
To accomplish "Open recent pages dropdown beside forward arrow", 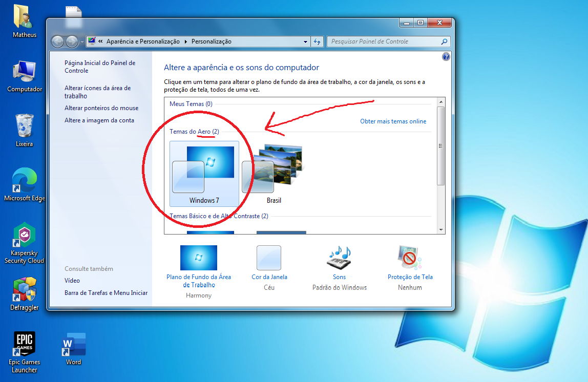I will pos(82,42).
